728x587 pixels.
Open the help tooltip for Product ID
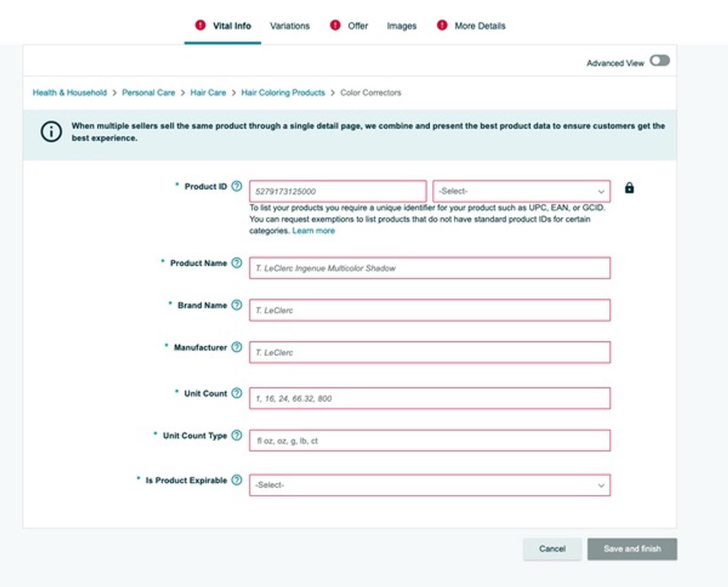coord(237,186)
